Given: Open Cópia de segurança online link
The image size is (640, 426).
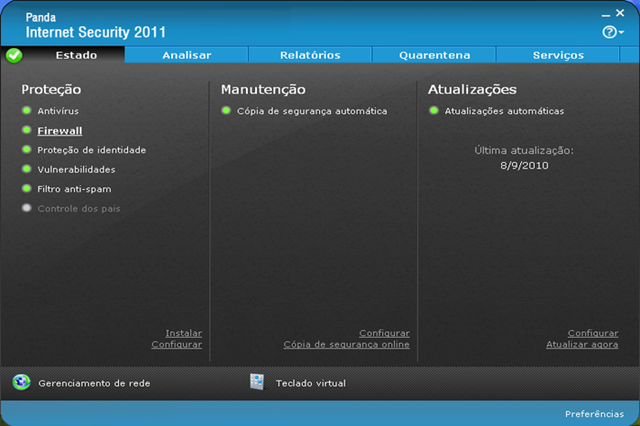Looking at the screenshot, I should coord(347,344).
